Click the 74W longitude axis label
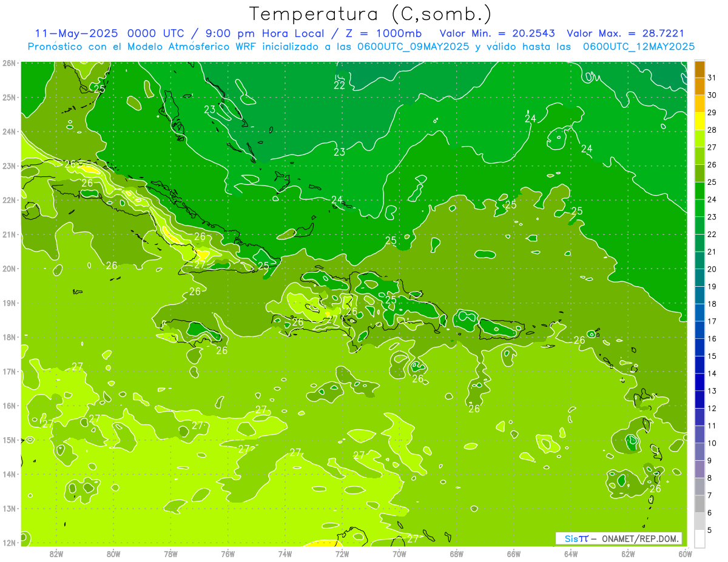The height and width of the screenshot is (562, 728). 285,554
